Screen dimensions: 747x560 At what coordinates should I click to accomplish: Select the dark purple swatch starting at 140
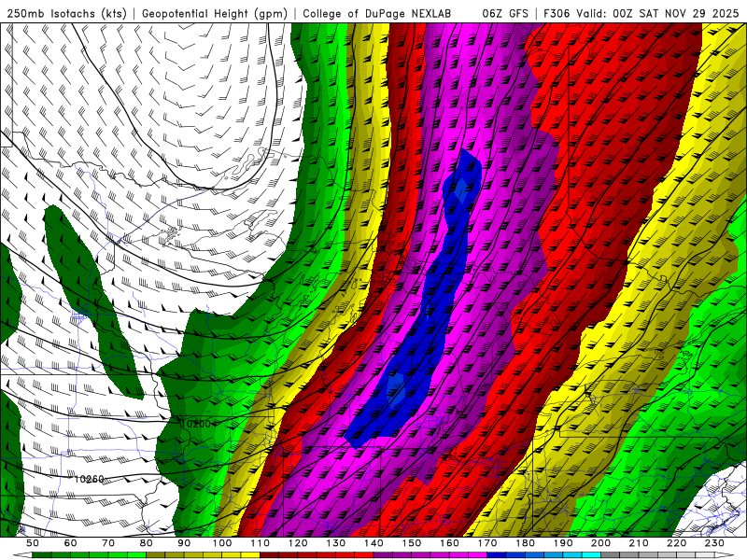[383, 555]
